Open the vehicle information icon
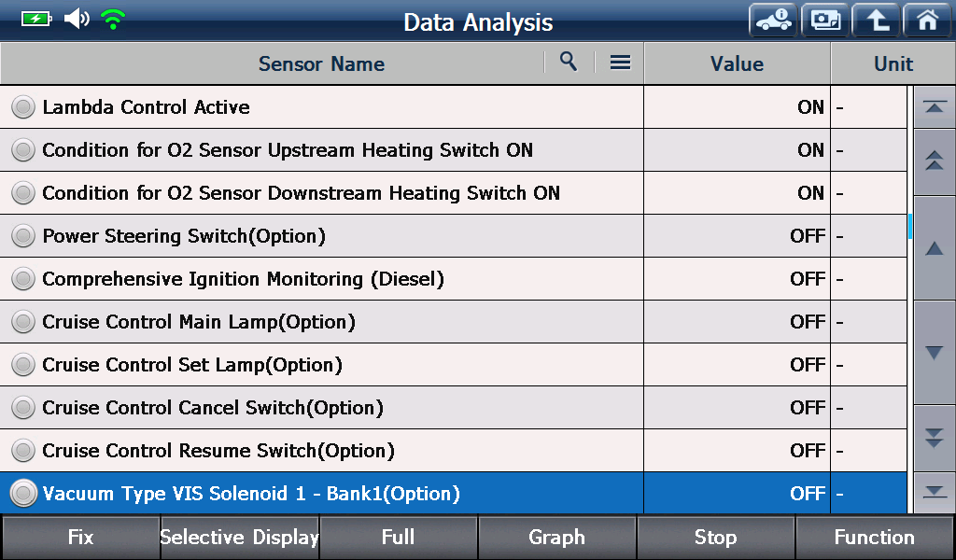The image size is (956, 560). pos(773,21)
